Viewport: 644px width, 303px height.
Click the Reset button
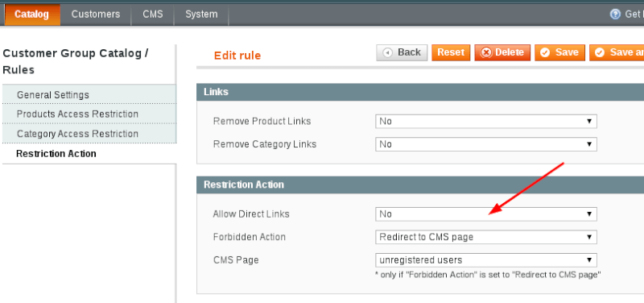pyautogui.click(x=451, y=52)
